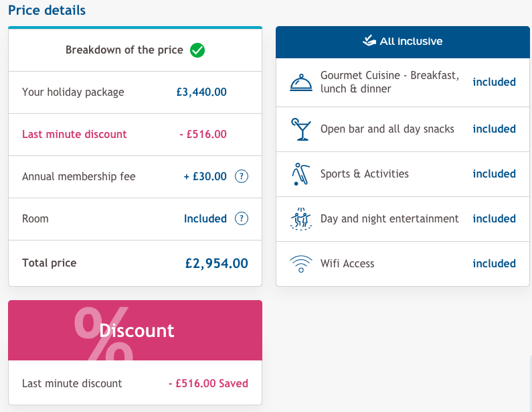Click the All inclusive hand icon
The height and width of the screenshot is (412, 532).
click(x=369, y=41)
